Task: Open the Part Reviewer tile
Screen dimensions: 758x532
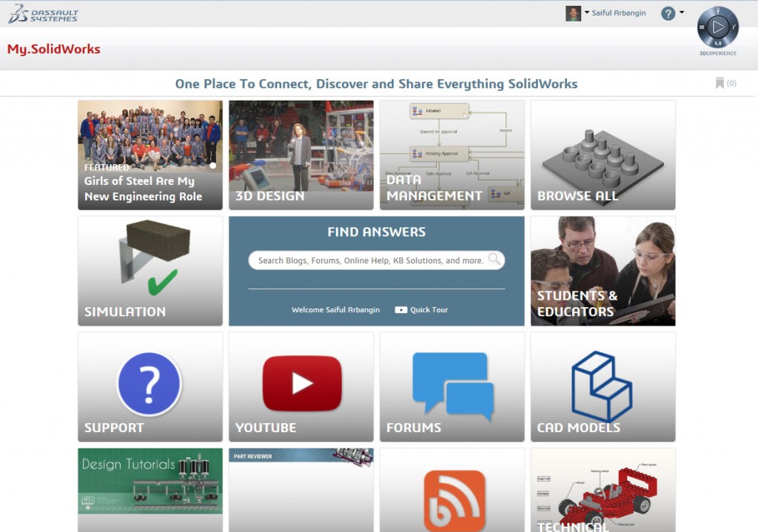Action: coord(301,490)
